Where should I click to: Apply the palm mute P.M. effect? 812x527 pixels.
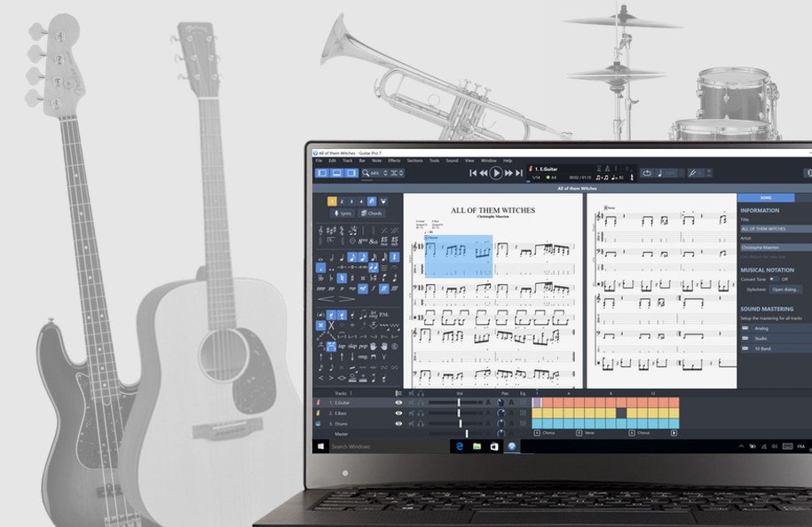(384, 314)
